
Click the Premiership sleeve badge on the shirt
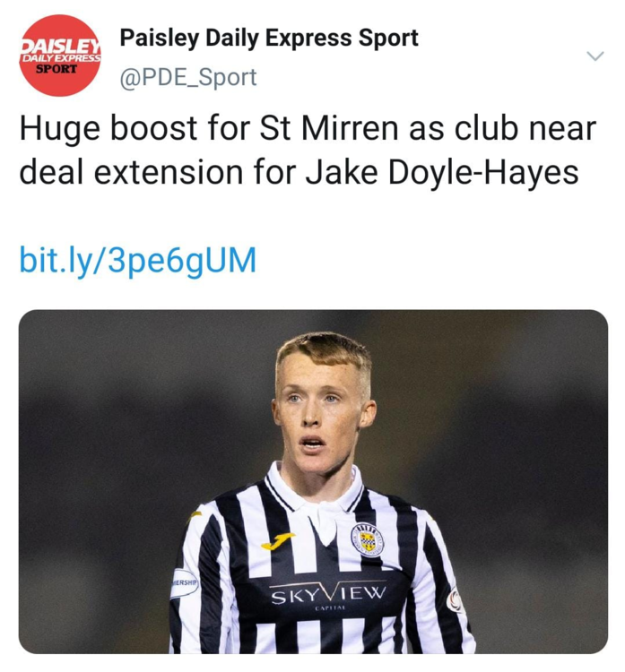coord(184,583)
